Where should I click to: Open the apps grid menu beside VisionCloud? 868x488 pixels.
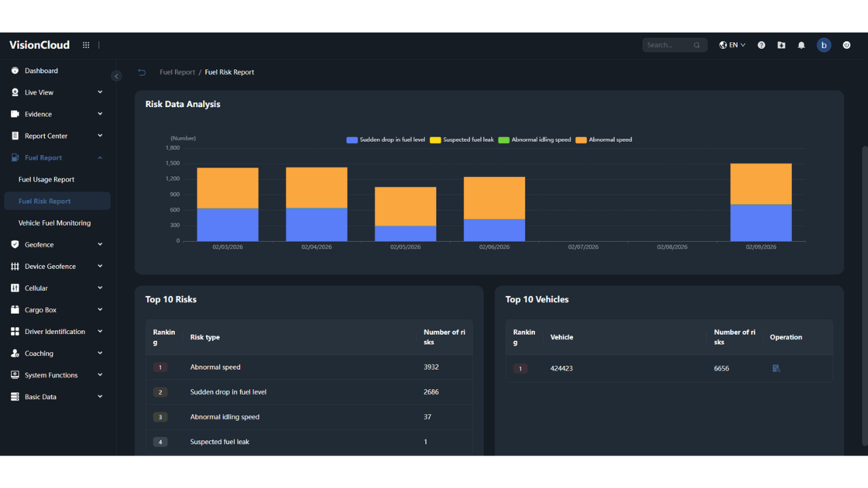click(x=86, y=45)
